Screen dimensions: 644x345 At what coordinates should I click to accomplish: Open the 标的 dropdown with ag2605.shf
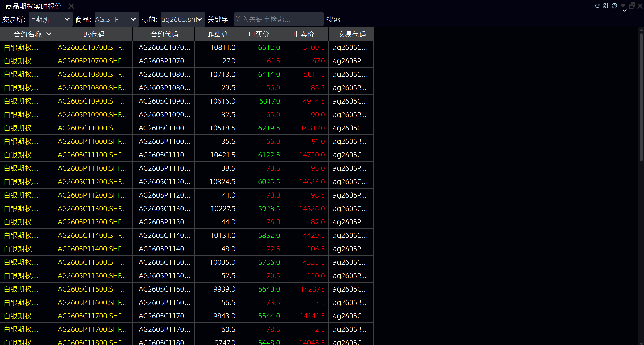coord(183,19)
